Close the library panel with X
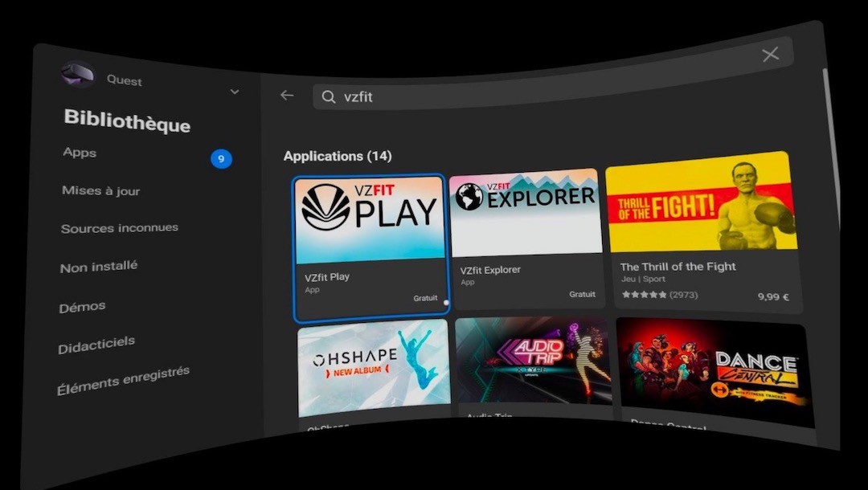Viewport: 868px width, 490px height. [x=771, y=54]
